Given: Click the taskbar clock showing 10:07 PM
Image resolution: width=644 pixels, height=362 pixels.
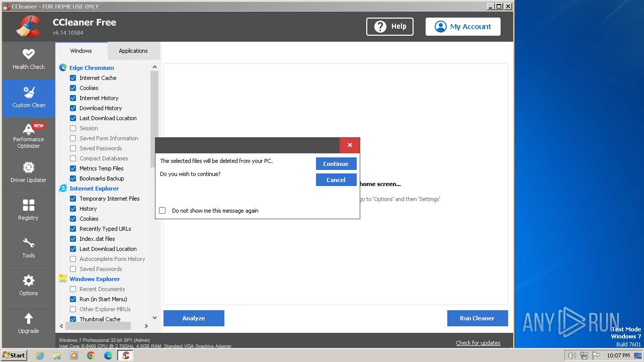Looking at the screenshot, I should coord(618,355).
